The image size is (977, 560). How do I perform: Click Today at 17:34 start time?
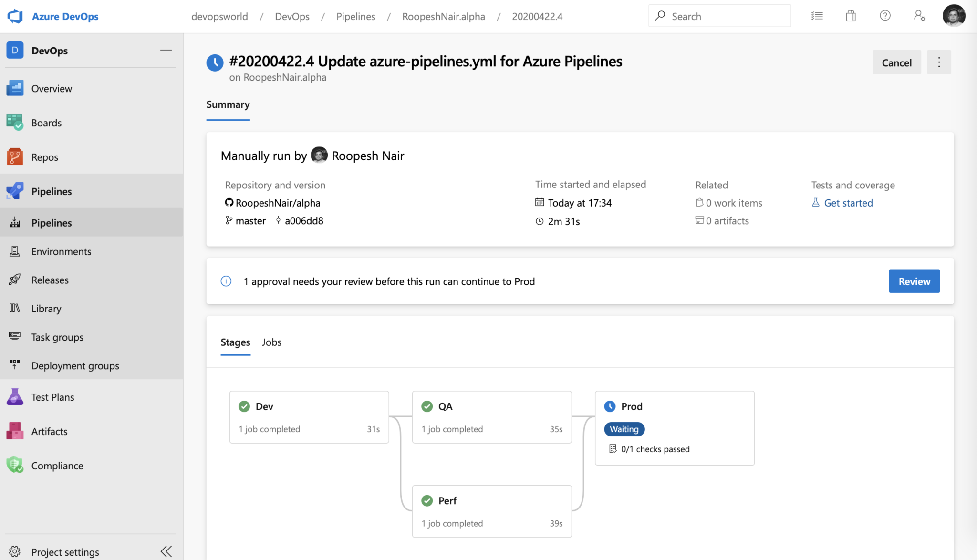pyautogui.click(x=579, y=203)
